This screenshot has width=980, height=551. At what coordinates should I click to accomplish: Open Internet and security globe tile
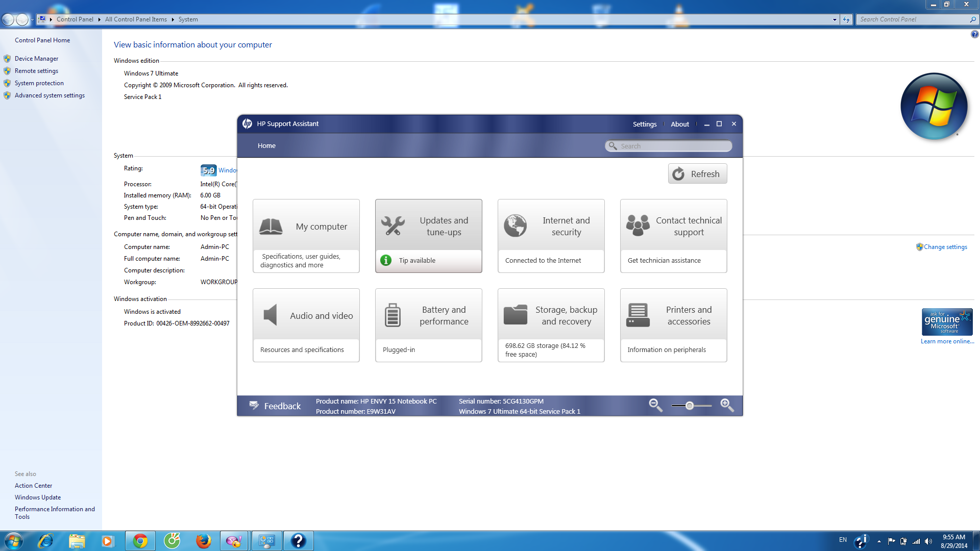551,236
